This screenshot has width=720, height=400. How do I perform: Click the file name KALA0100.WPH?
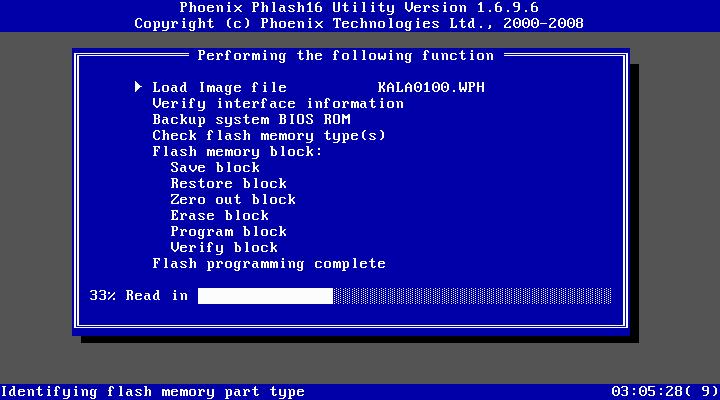click(x=431, y=87)
